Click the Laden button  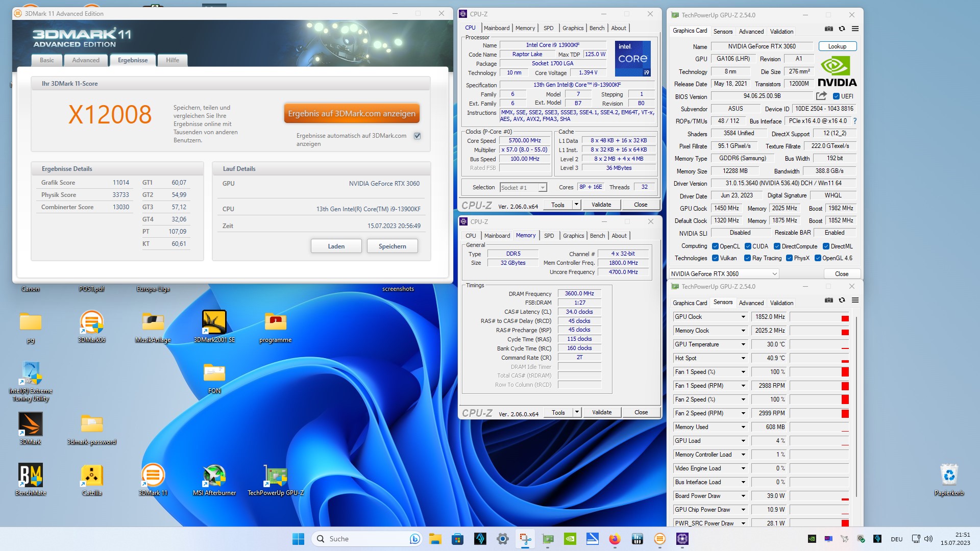coord(336,246)
